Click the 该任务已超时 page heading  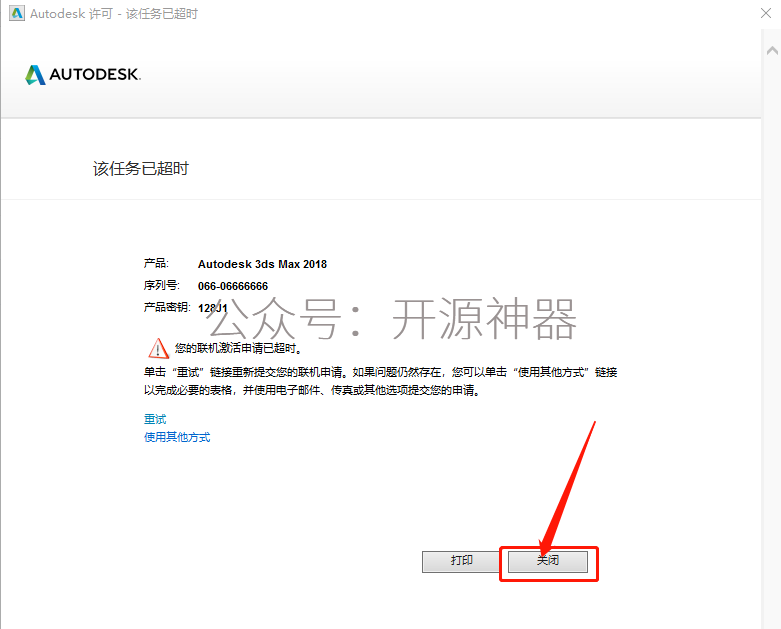coord(141,168)
